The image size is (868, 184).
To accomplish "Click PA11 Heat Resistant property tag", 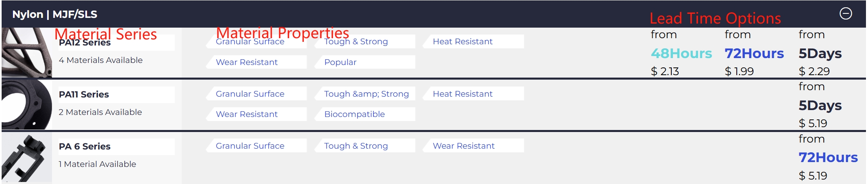I will click(462, 94).
